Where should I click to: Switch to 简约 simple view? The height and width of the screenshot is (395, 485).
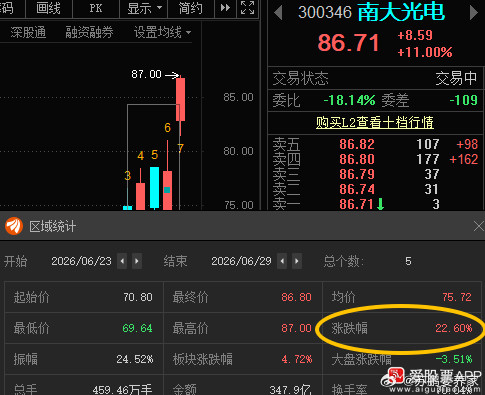(190, 8)
